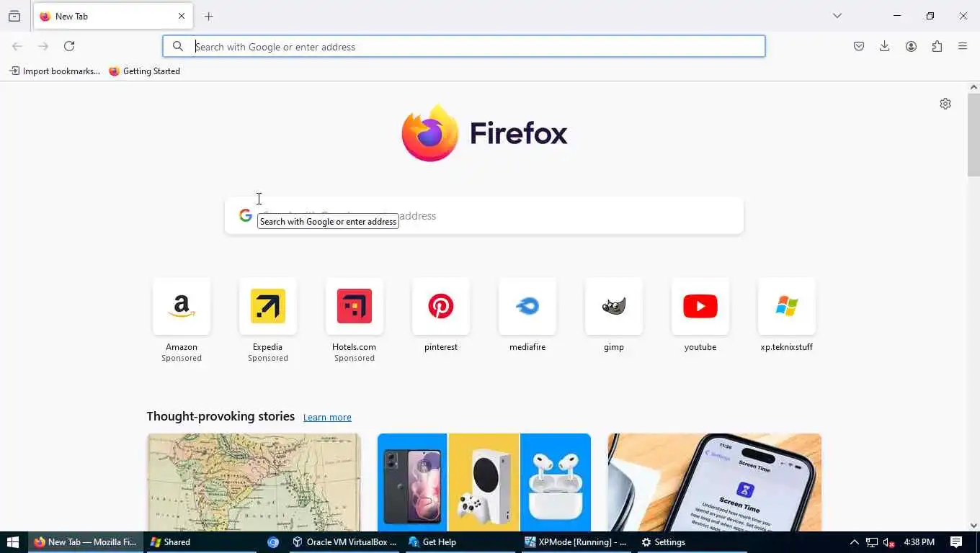Open the phone and earbuds story thumbnail

click(x=484, y=482)
